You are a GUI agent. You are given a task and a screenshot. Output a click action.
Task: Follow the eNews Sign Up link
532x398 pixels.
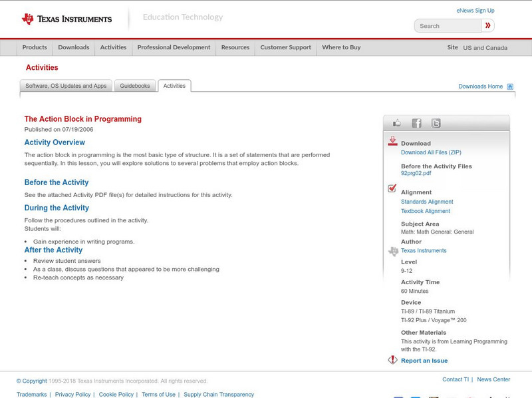475,11
